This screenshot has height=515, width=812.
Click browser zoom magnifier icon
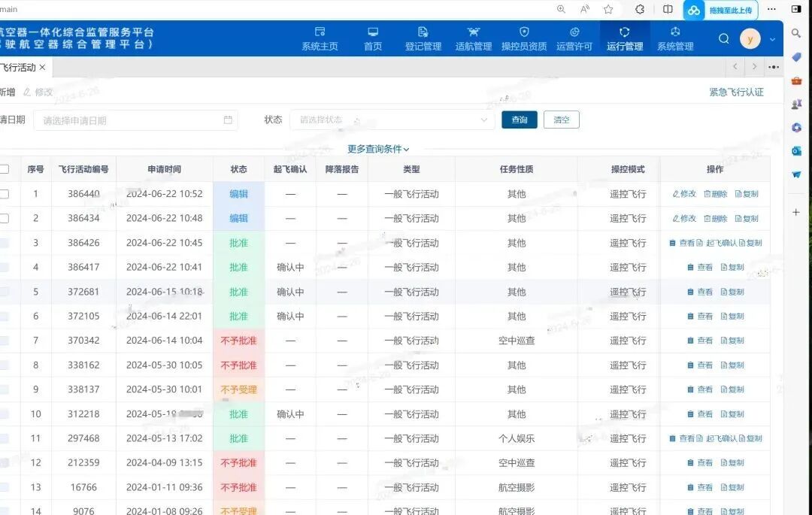pos(561,9)
